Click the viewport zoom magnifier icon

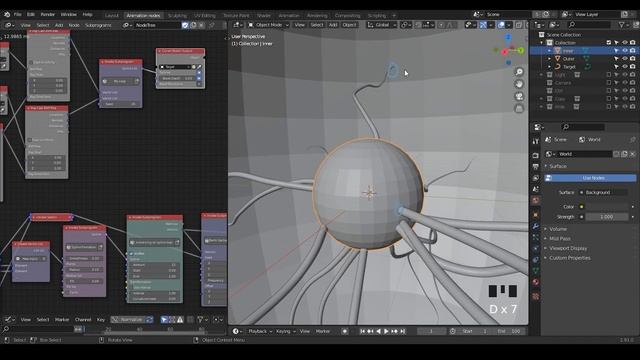[519, 72]
